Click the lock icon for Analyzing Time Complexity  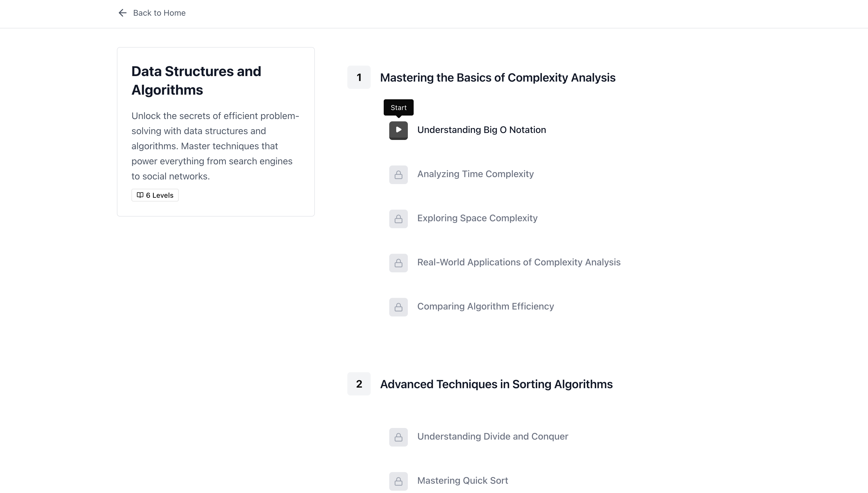click(398, 175)
